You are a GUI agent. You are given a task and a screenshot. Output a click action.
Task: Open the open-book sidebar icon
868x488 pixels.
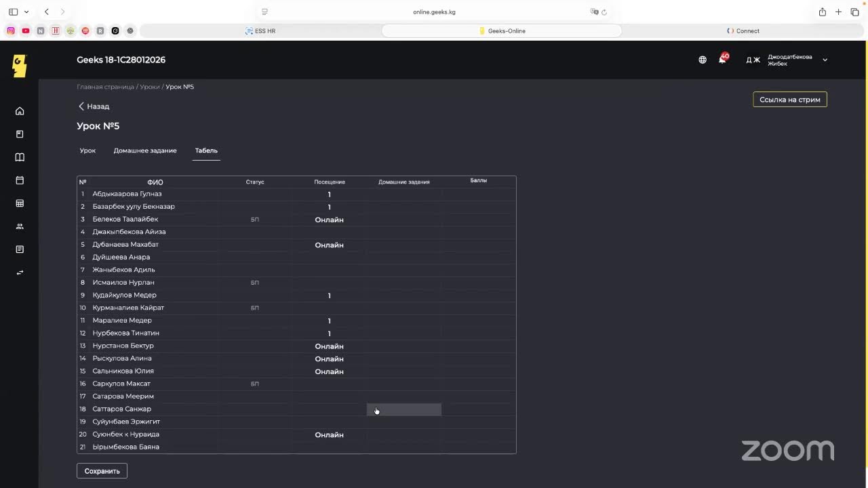(20, 157)
